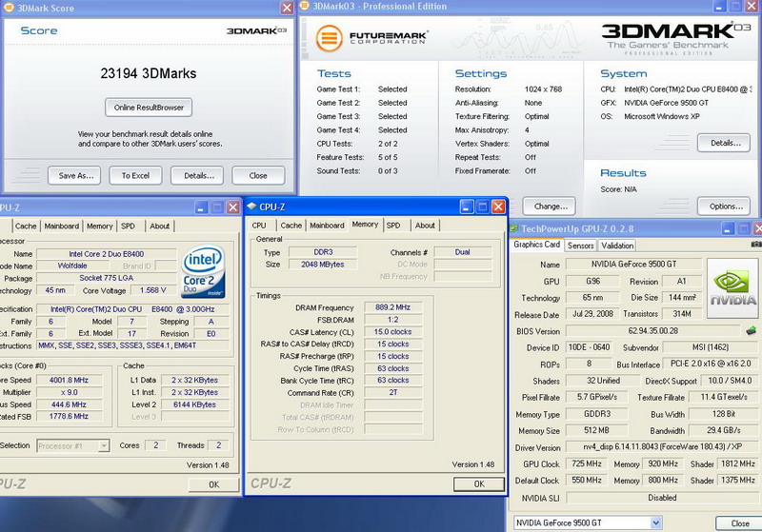This screenshot has height=532, width=762.
Task: Switch to Cache tab in left CPU-Z window
Action: point(26,227)
